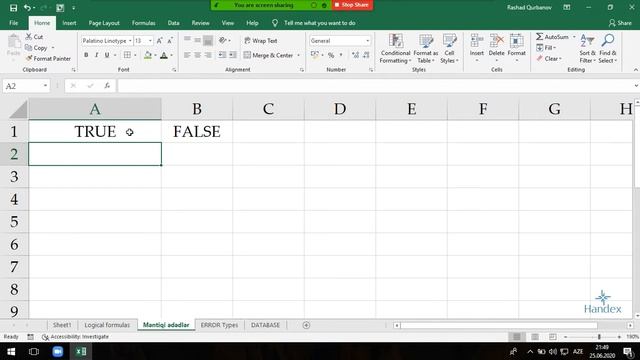
Task: Open the General number format dropdown
Action: coord(367,41)
